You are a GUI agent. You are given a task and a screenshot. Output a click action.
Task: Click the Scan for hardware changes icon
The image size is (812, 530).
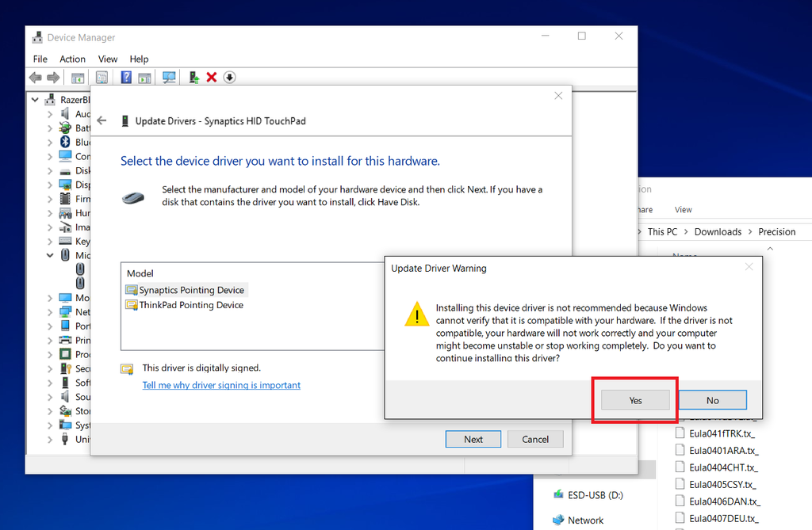pyautogui.click(x=170, y=77)
